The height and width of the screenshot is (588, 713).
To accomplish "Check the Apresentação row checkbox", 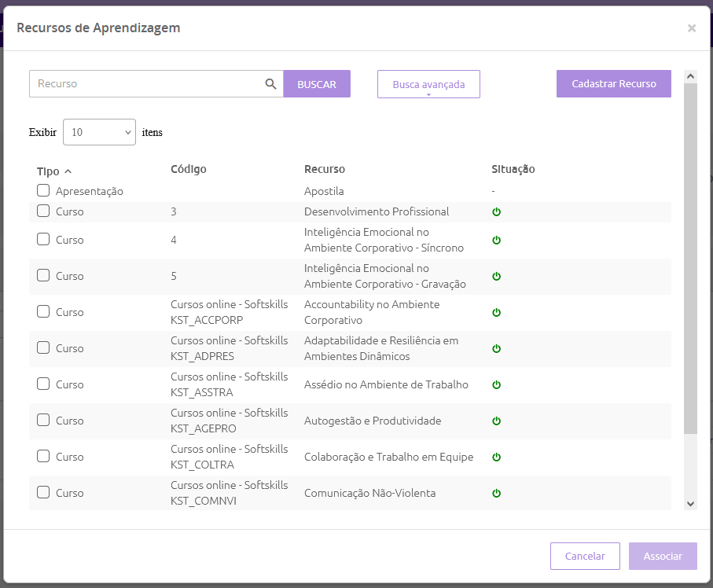I will (43, 190).
